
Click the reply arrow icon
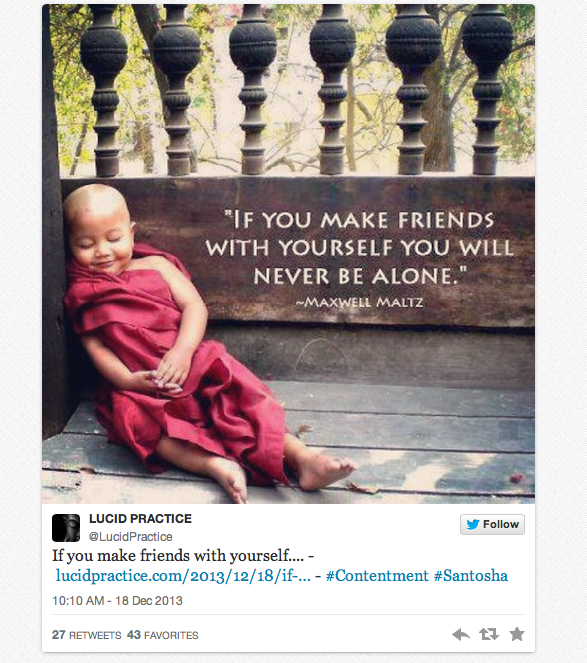coord(461,634)
